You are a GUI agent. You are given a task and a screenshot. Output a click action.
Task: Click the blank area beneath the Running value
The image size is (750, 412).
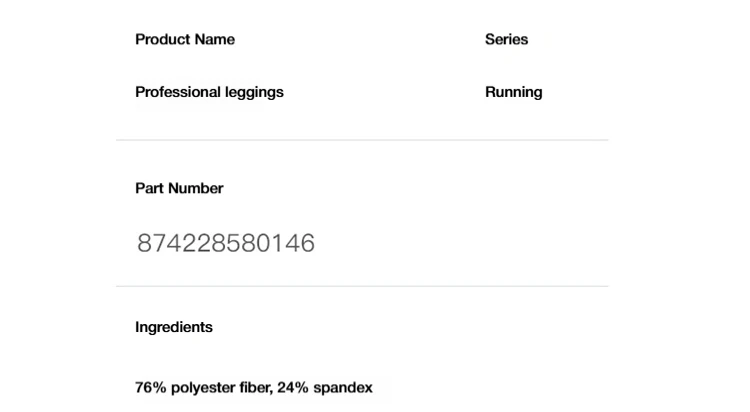(513, 120)
